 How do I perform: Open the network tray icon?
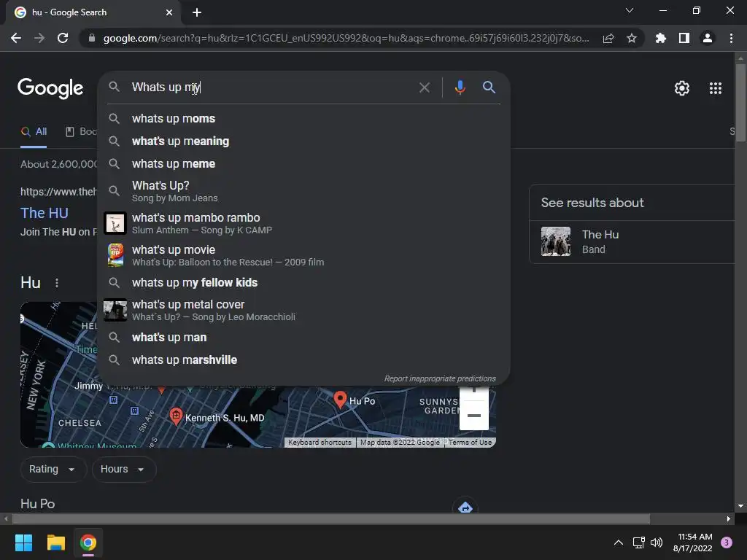coord(638,542)
